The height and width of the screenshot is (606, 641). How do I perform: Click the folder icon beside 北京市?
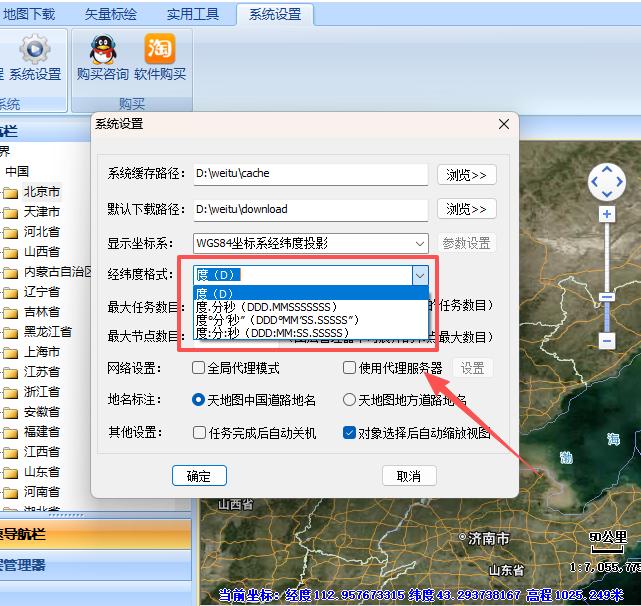pyautogui.click(x=10, y=193)
